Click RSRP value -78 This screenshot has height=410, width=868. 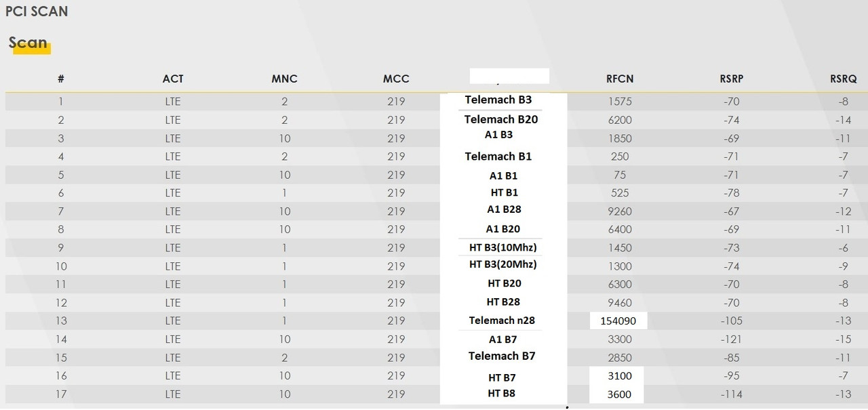pyautogui.click(x=732, y=193)
